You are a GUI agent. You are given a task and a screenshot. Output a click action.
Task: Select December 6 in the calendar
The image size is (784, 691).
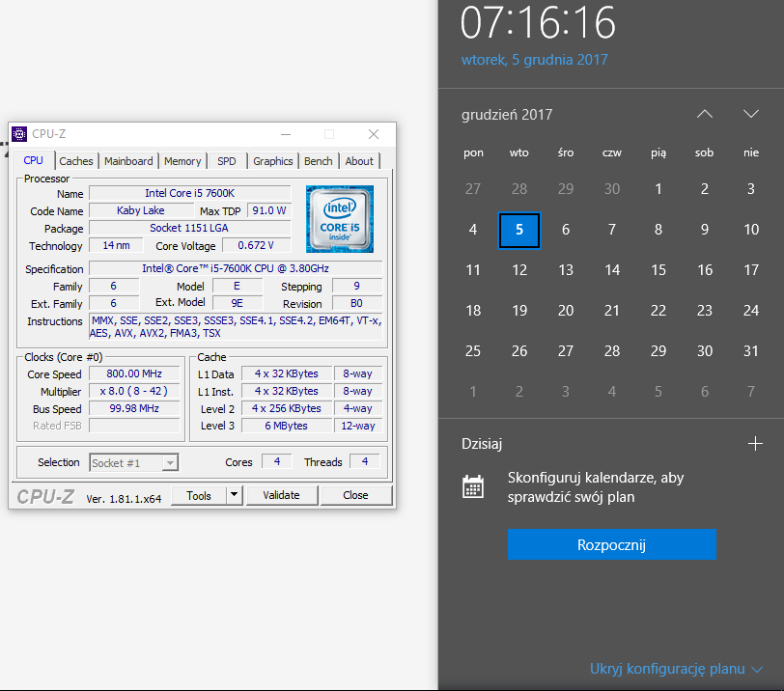(566, 230)
